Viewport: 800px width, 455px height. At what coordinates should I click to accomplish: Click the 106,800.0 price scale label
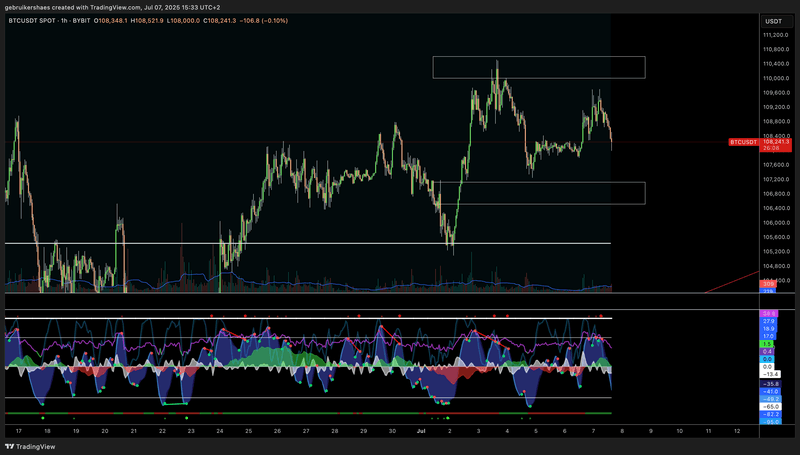pos(776,194)
